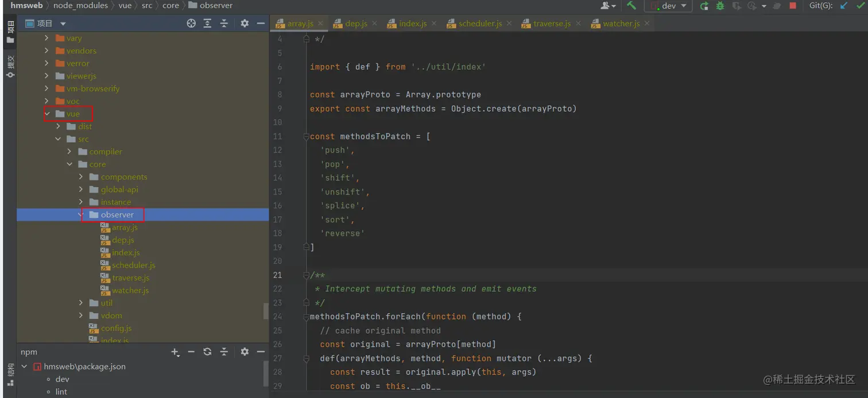
Task: Select traverse.js in the project tree
Action: (130, 278)
